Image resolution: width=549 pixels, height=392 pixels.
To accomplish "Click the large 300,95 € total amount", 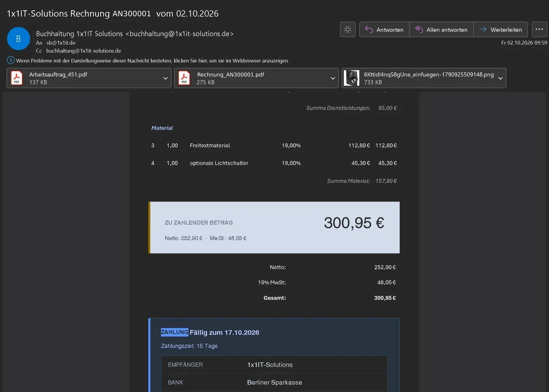I will click(x=354, y=223).
